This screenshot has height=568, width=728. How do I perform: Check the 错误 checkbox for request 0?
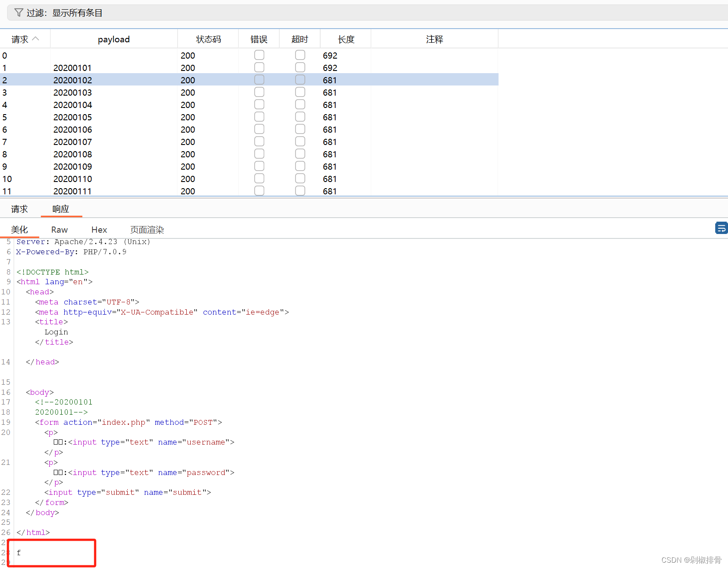pyautogui.click(x=259, y=55)
